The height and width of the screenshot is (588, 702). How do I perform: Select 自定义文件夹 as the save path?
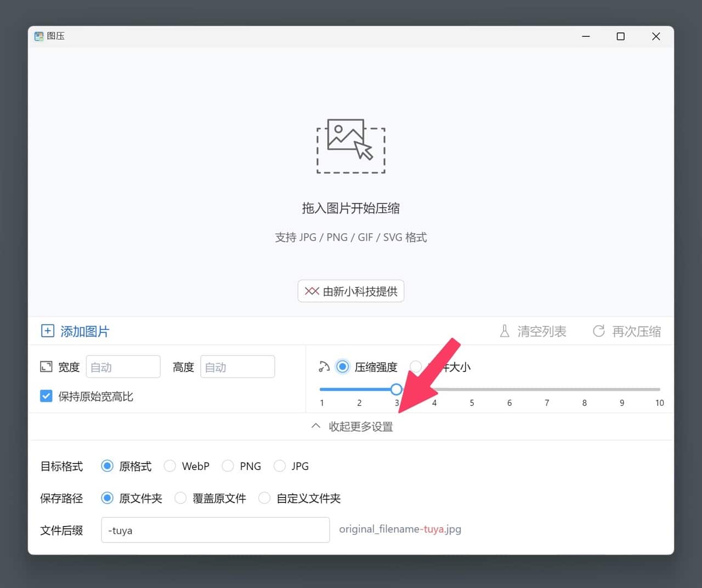(264, 498)
